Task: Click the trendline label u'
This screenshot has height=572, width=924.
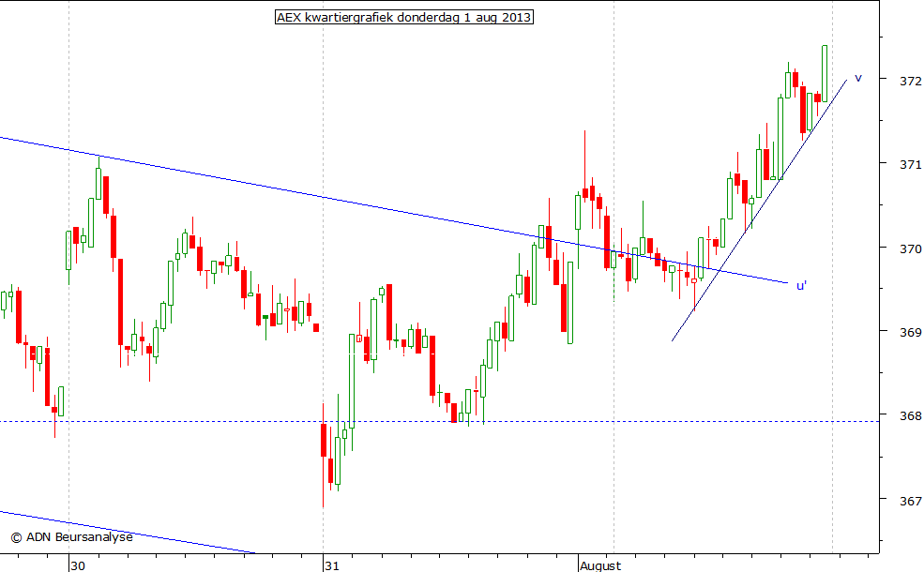Action: [x=801, y=286]
